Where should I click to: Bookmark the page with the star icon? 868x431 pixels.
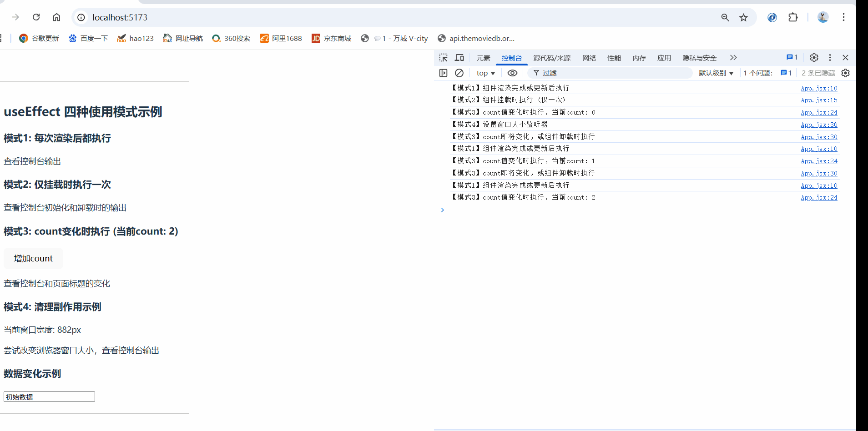(x=744, y=17)
